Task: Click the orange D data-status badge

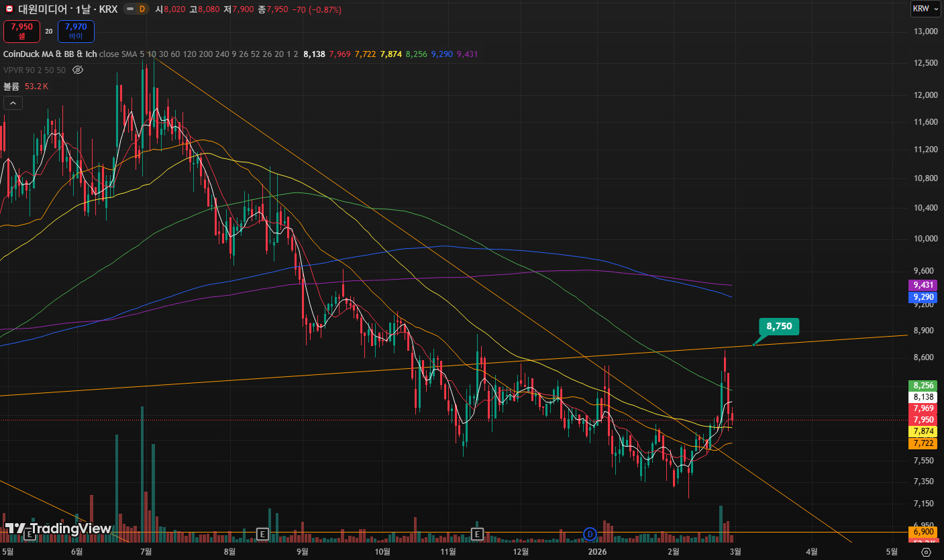Action: (x=142, y=9)
